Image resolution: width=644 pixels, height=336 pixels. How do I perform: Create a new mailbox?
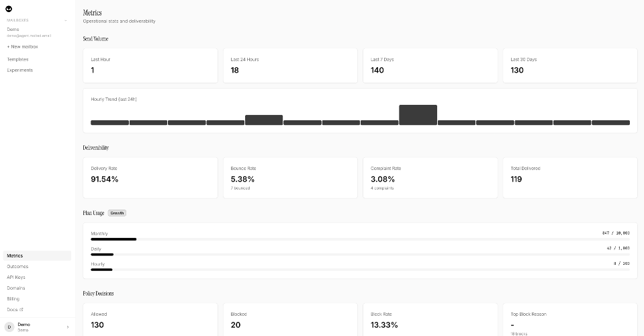coord(23,46)
